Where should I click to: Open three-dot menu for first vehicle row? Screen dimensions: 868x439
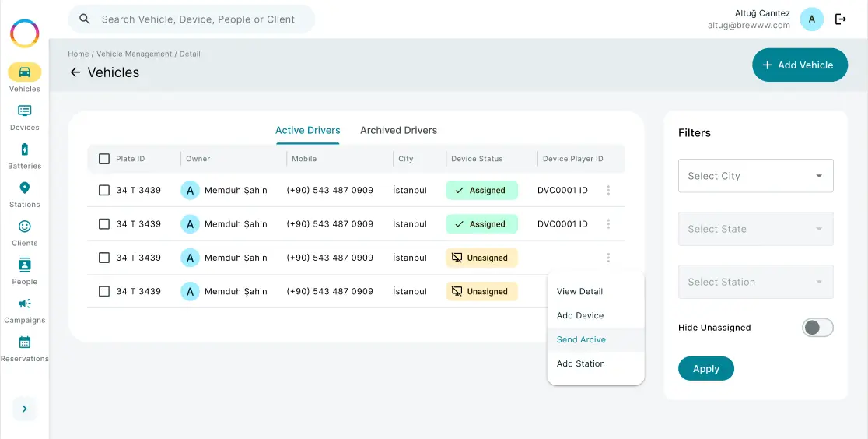coord(608,190)
